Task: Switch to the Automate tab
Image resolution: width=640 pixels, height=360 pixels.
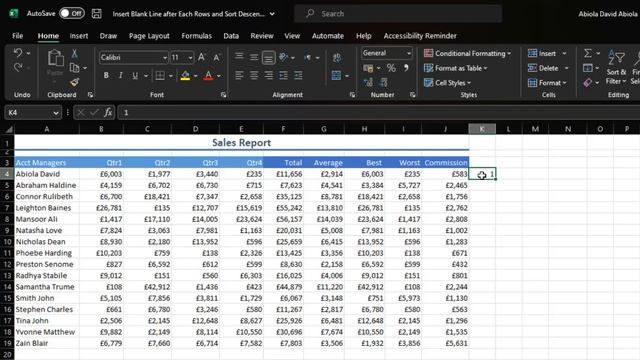Action: (328, 36)
